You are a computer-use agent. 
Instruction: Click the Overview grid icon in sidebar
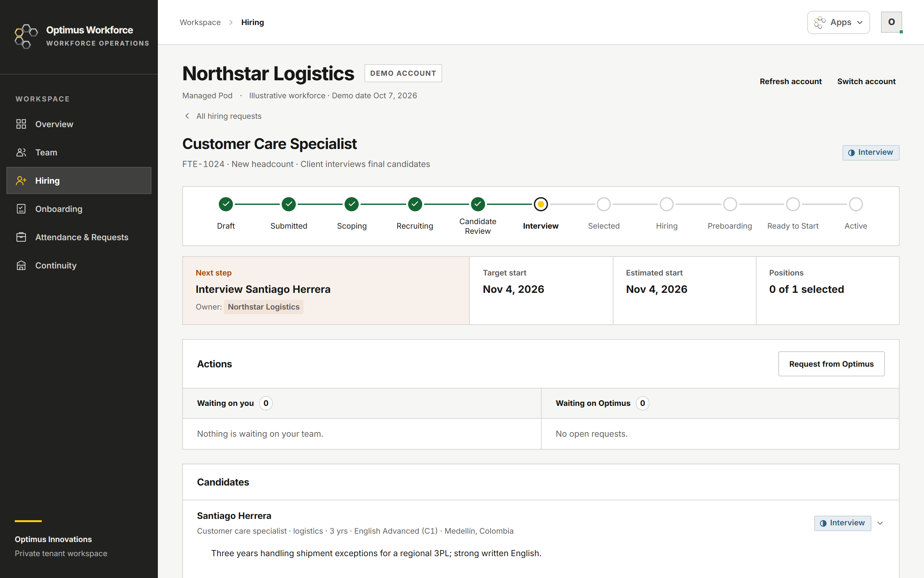pyautogui.click(x=21, y=124)
